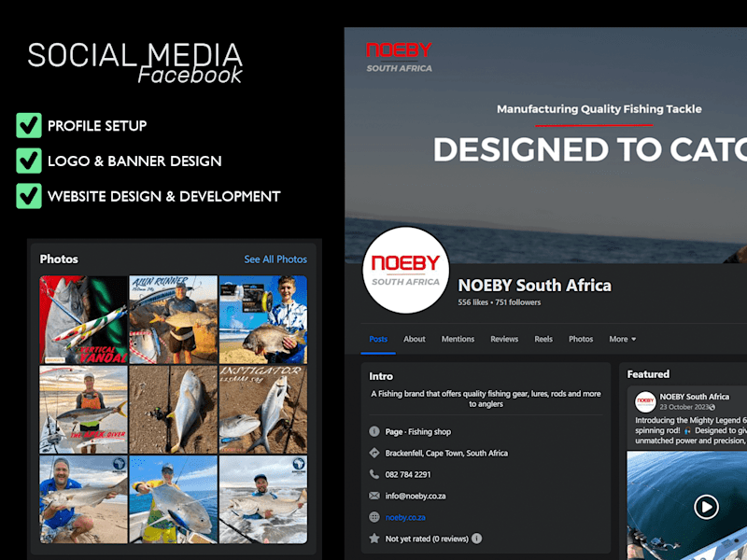
Task: Click the 556 likes • 751 followers text
Action: [500, 302]
